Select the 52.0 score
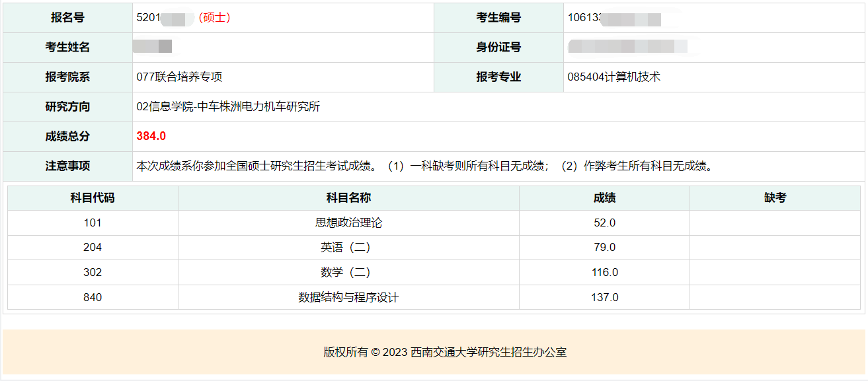The image size is (868, 381). pyautogui.click(x=604, y=223)
